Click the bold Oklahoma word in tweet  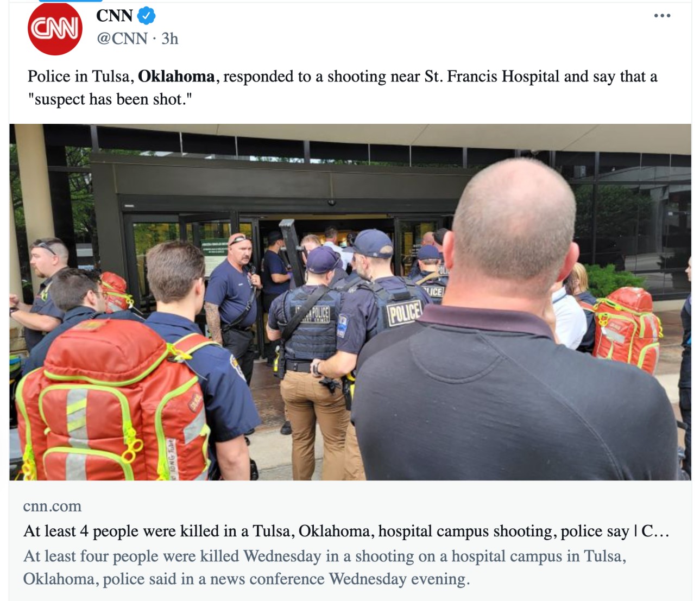176,77
